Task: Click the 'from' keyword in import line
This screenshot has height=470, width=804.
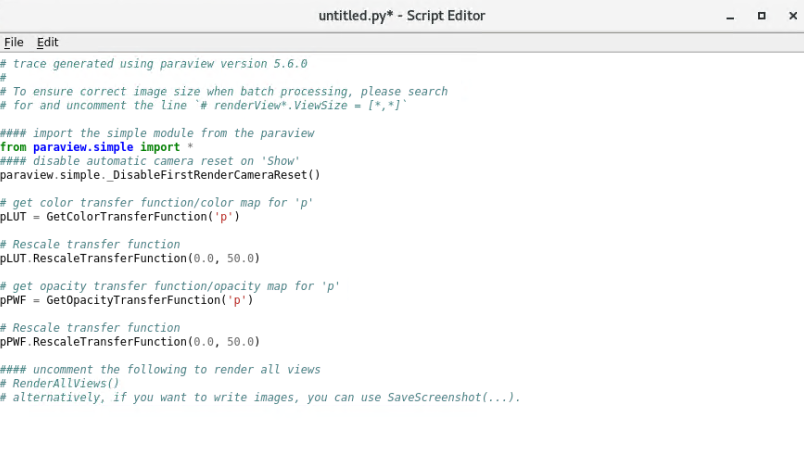Action: pyautogui.click(x=13, y=147)
